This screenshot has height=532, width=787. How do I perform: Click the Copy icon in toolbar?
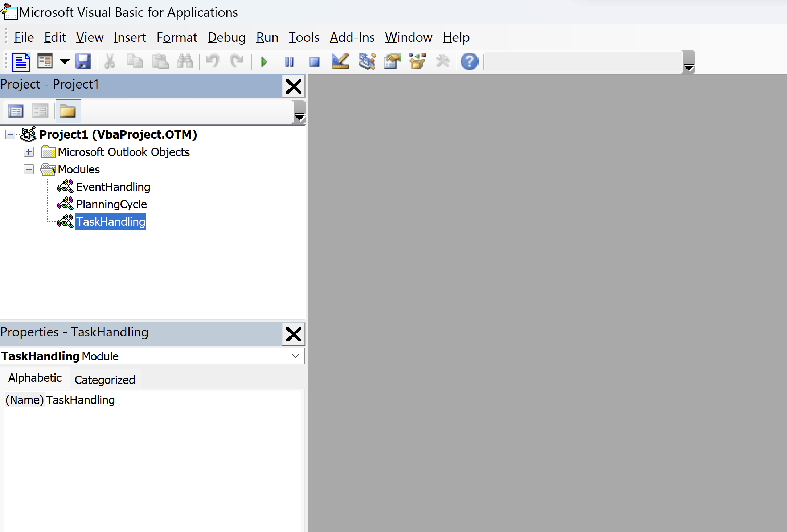point(135,62)
